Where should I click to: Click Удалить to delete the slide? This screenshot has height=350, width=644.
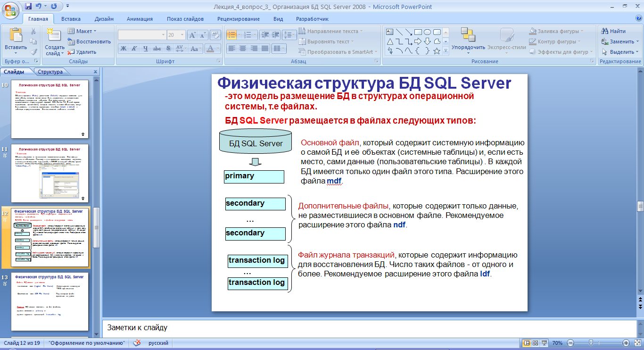click(82, 52)
